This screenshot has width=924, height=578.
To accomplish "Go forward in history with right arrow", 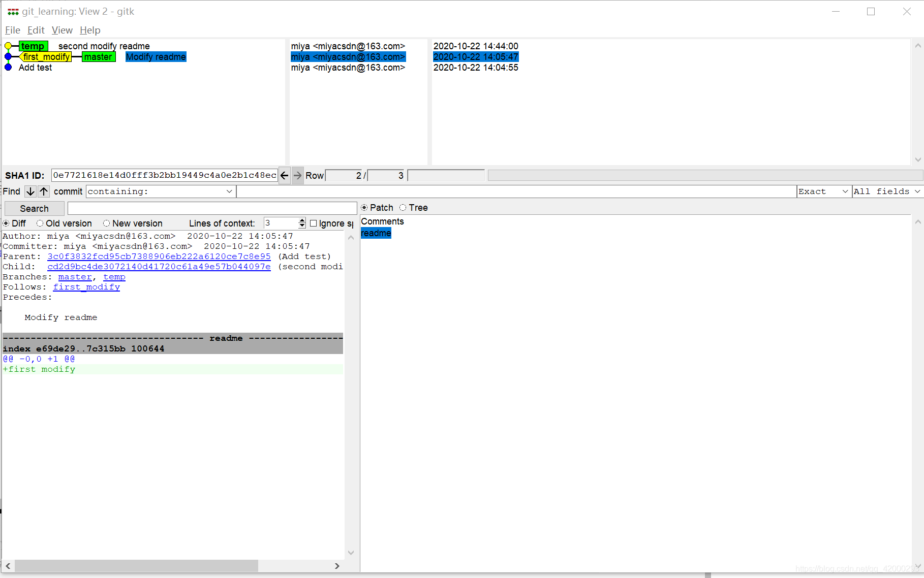I will coord(298,176).
